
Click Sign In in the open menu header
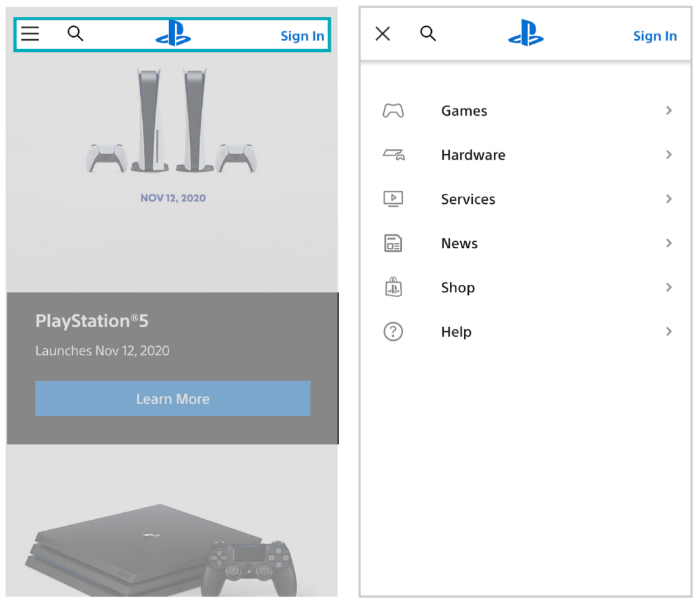(x=654, y=36)
